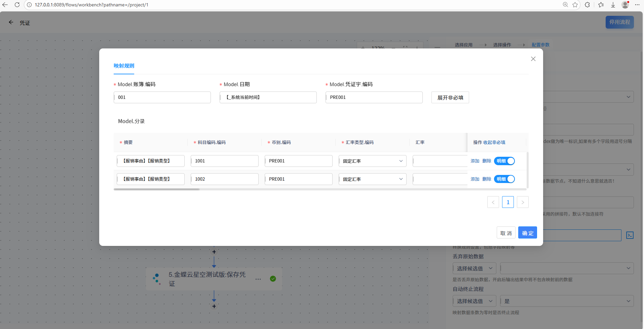Open browser downloads icon

pyautogui.click(x=613, y=5)
